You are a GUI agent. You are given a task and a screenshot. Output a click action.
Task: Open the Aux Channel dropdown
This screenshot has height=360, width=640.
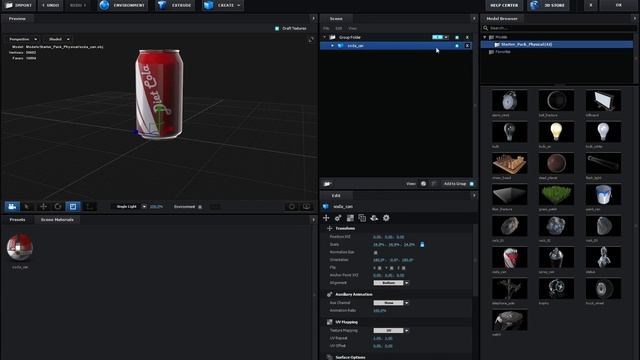coord(391,303)
